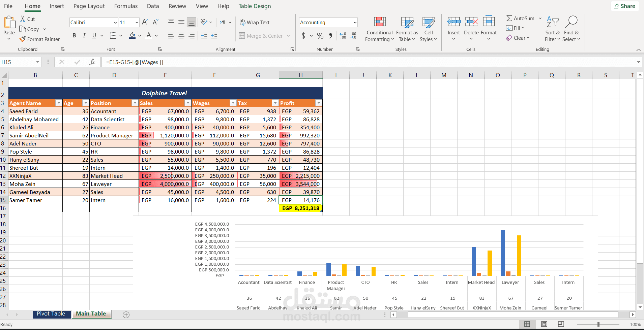This screenshot has width=644, height=330.
Task: Click the Decrease Indent icon
Action: 204,36
